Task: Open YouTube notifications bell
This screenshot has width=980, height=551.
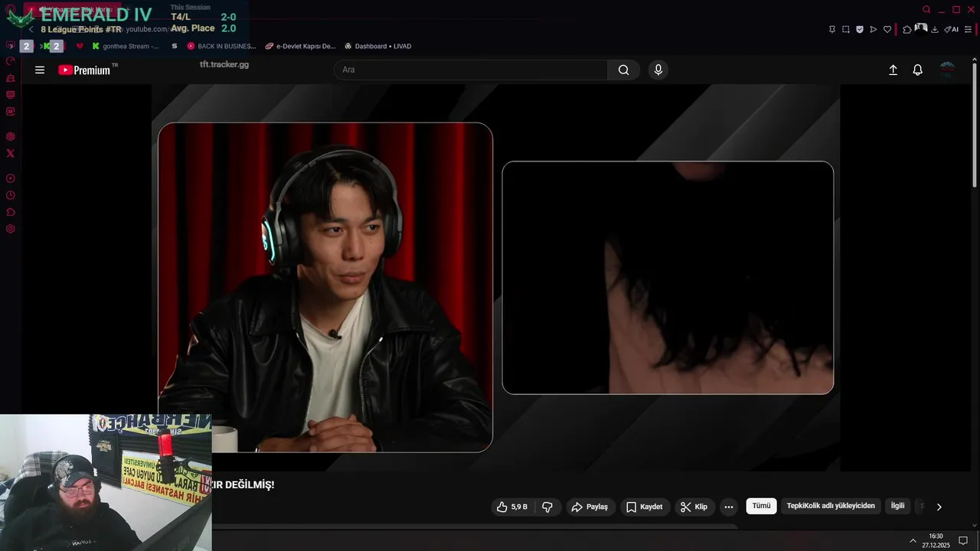Action: 917,70
